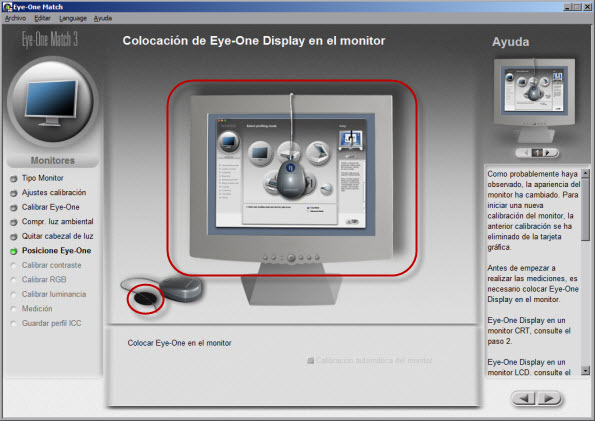
Task: Toggle Colocación automática del monitor checkbox
Action: (x=310, y=360)
